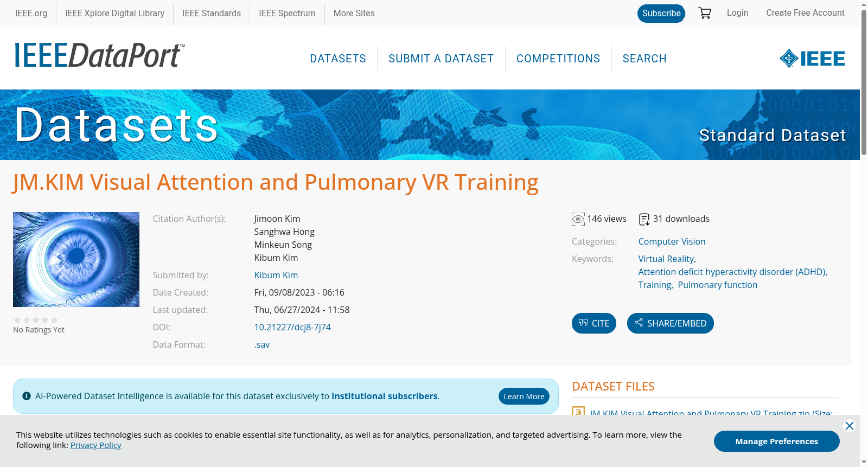
Task: Open the Privacy Policy link
Action: (96, 445)
